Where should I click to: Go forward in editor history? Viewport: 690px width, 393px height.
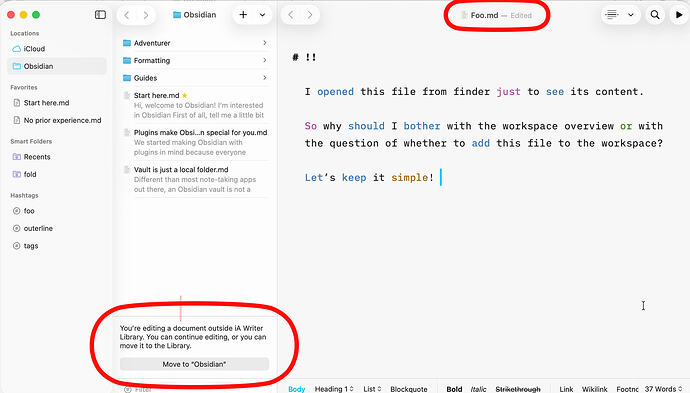point(310,15)
